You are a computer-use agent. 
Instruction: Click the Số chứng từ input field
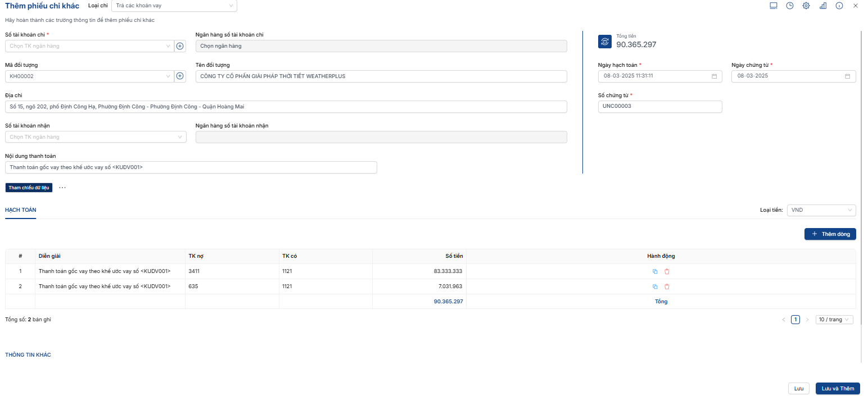pos(659,107)
